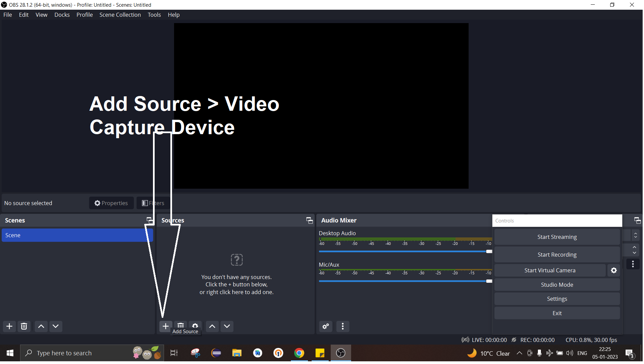644x364 pixels.
Task: Click the Add Source plus button
Action: tap(166, 327)
